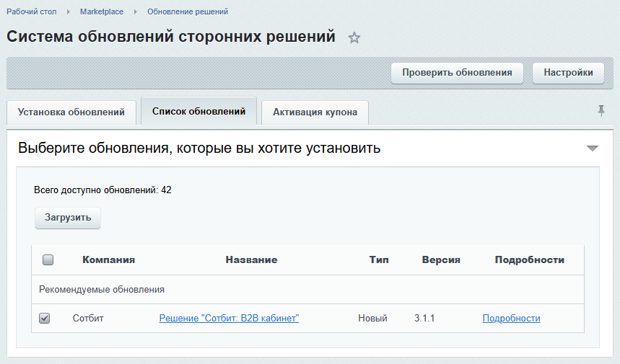Open Решение "Сотбит: B2B кабинет" link
Screen dimensions: 620x364
(x=229, y=318)
